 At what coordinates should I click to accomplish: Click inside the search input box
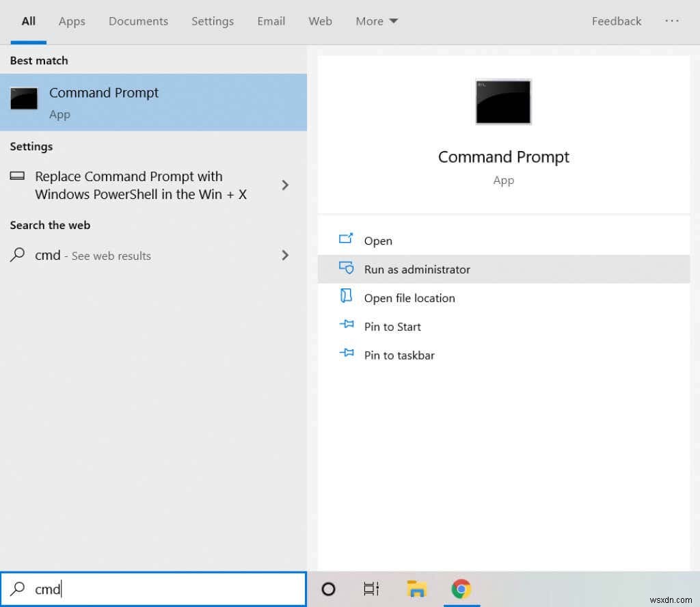[137, 589]
